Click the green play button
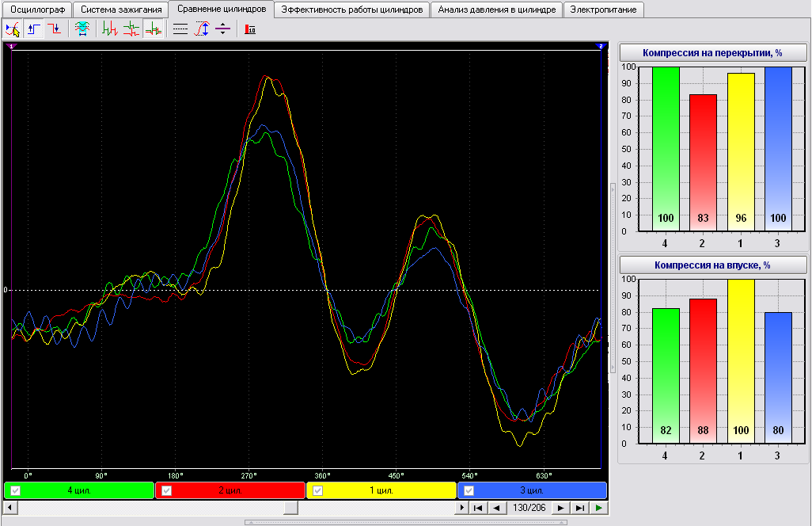The image size is (812, 526). click(x=599, y=508)
